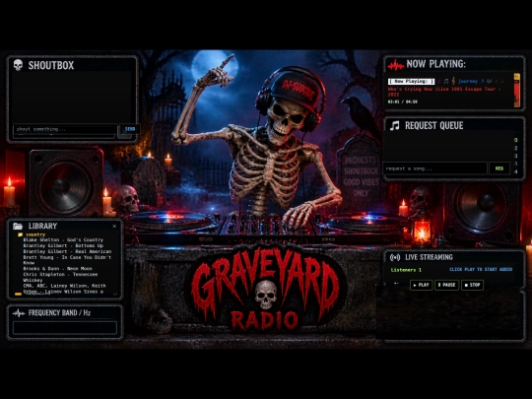This screenshot has height=399, width=532.
Task: Expand the Library panel with bottom chevron
Action: [115, 294]
